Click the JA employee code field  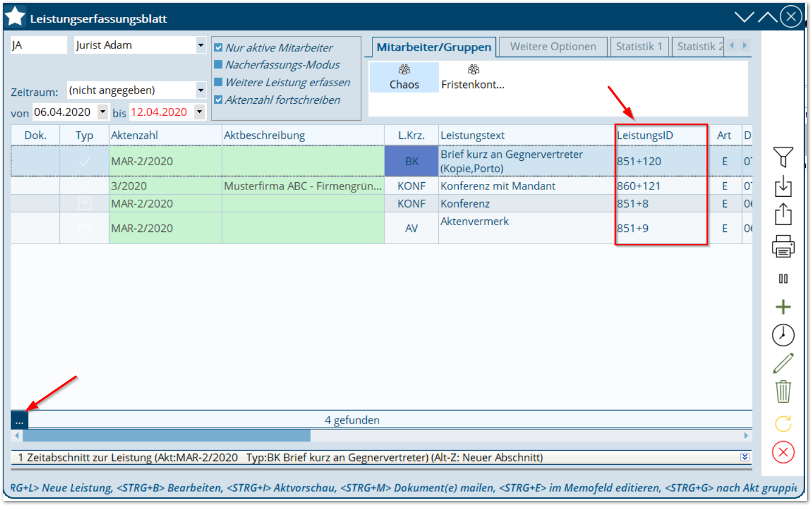(38, 45)
